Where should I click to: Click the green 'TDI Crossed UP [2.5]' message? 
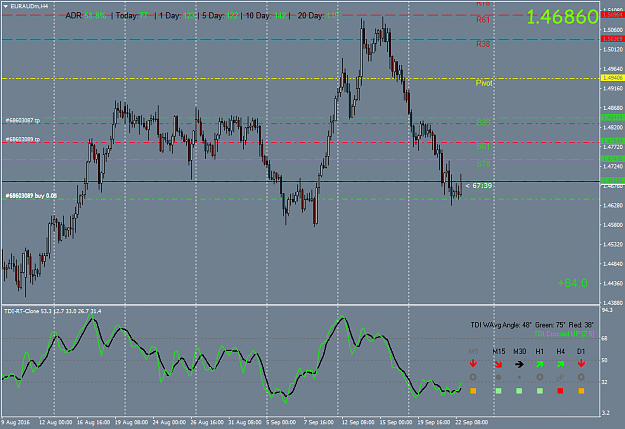(x=564, y=334)
